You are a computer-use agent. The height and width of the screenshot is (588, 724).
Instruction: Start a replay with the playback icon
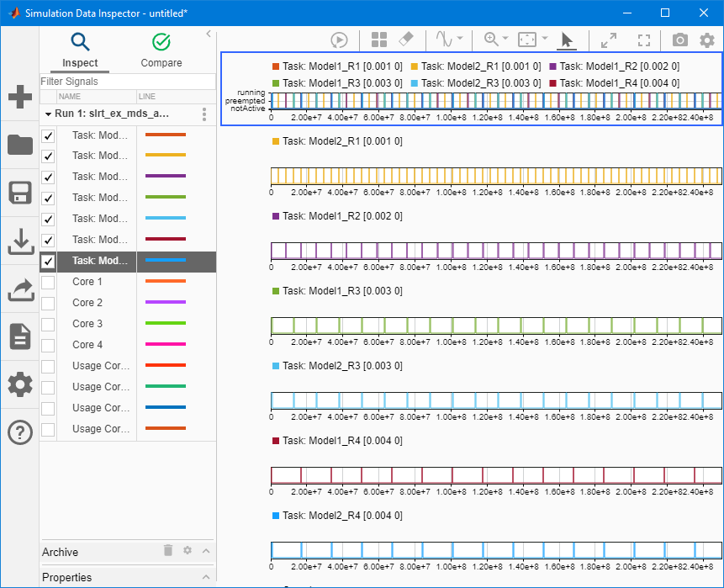point(340,39)
